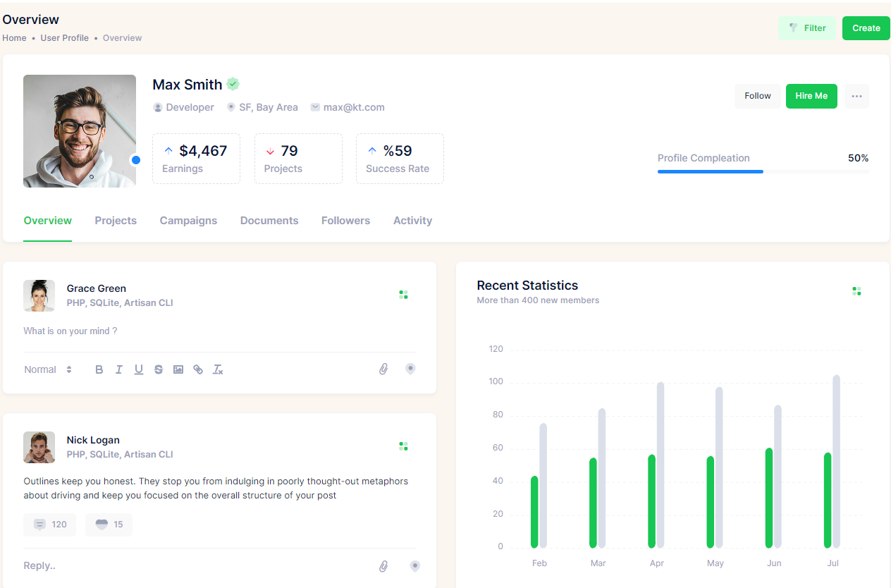Follow Max Smith
Screen dimensions: 891x588
(757, 96)
